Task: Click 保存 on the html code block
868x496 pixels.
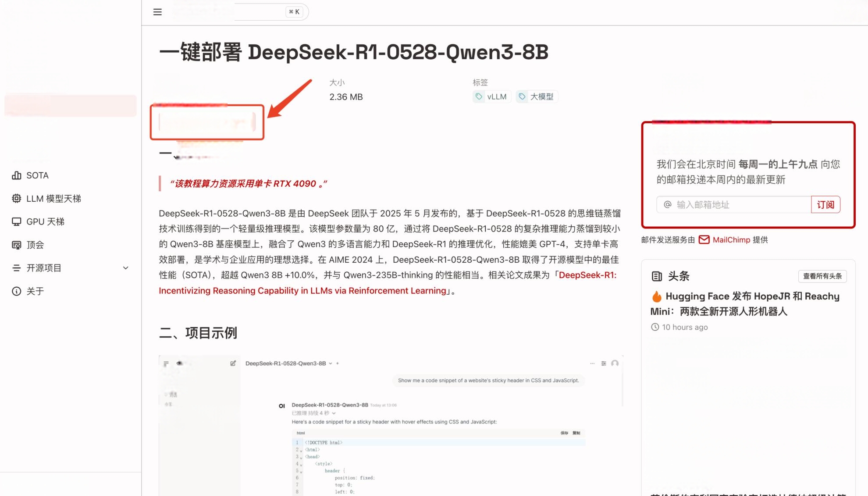Action: (x=564, y=433)
